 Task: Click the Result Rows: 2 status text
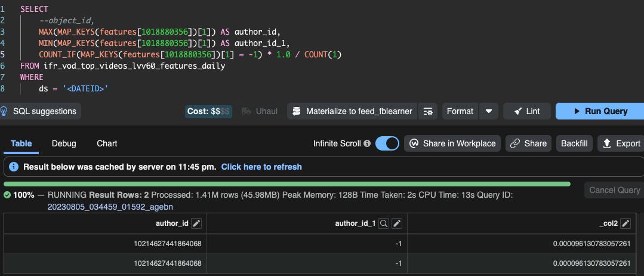[x=119, y=195]
